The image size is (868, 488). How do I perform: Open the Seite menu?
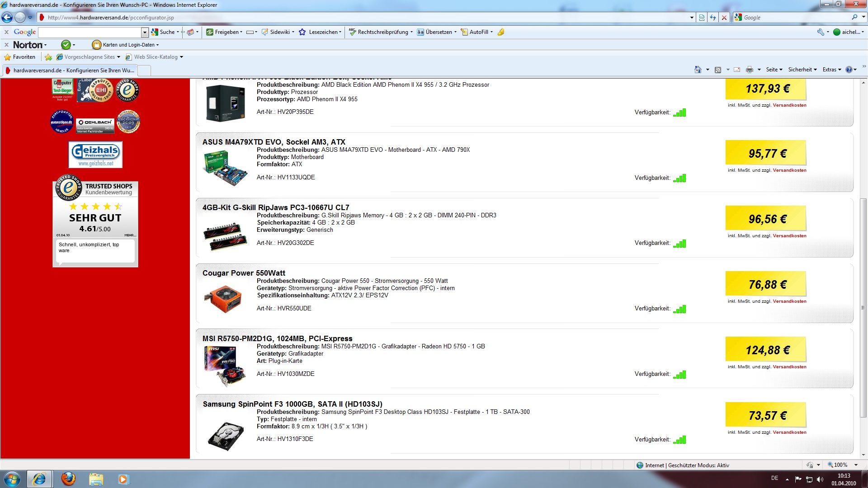(x=774, y=70)
